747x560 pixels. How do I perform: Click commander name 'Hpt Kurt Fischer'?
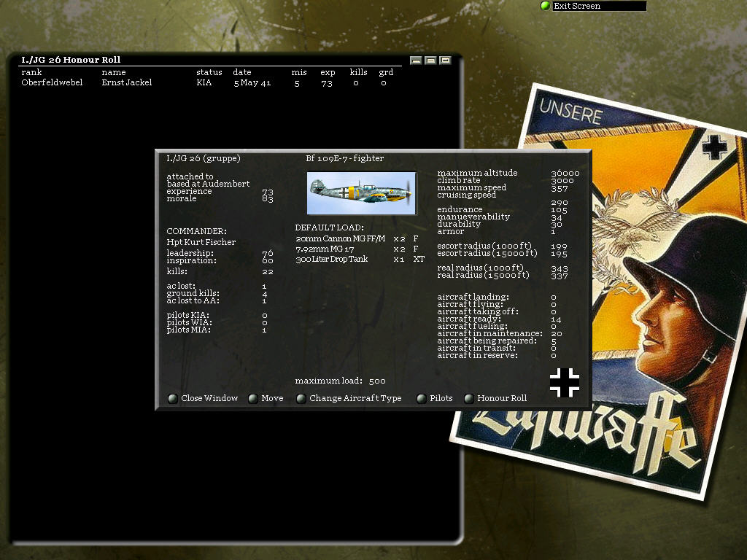point(201,242)
